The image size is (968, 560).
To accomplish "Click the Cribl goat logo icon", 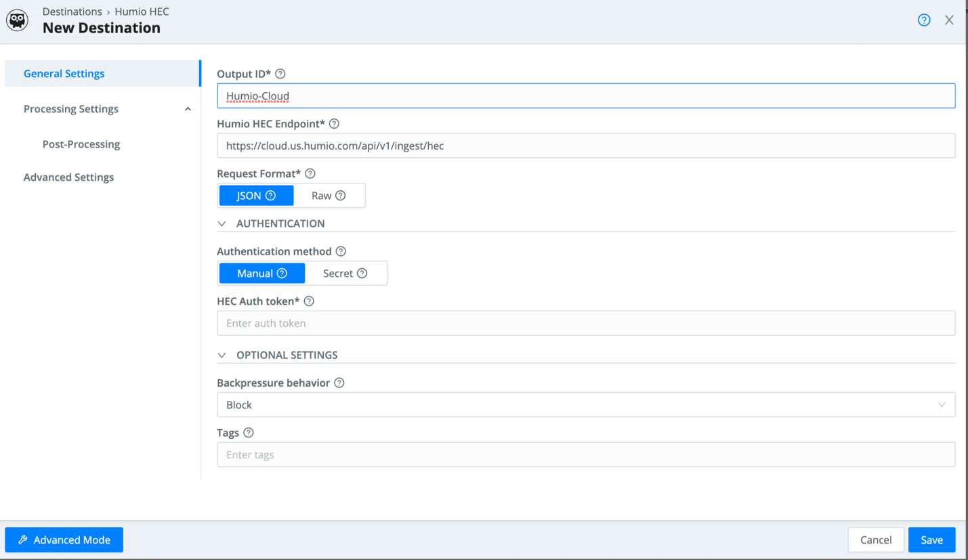I will 18,20.
